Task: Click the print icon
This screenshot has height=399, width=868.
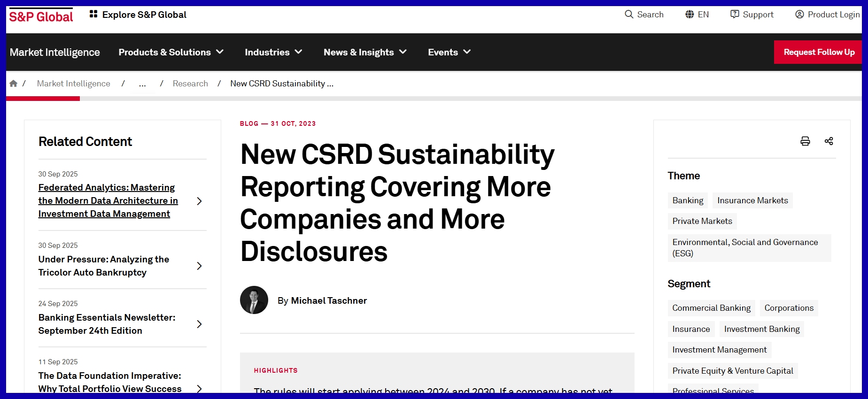Action: [805, 141]
